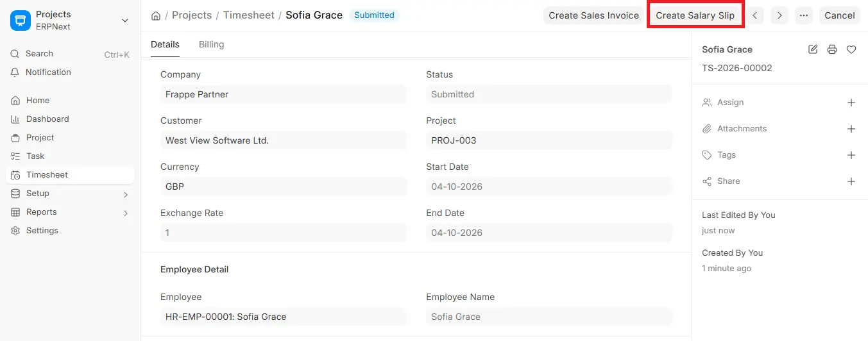The image size is (868, 341).
Task: Click the Company field Frappe Partner
Action: click(284, 94)
